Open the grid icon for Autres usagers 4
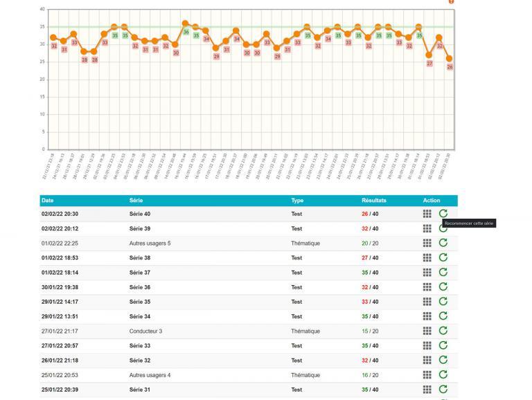 click(x=427, y=375)
